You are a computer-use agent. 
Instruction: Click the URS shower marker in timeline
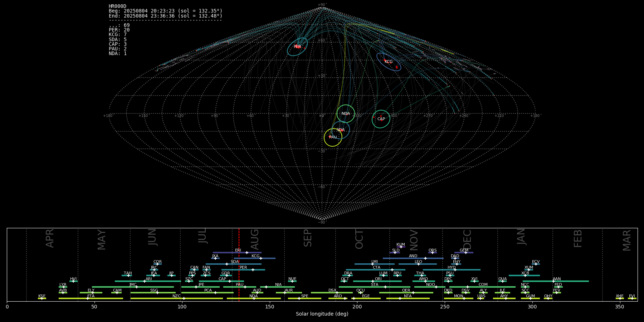(x=480, y=298)
